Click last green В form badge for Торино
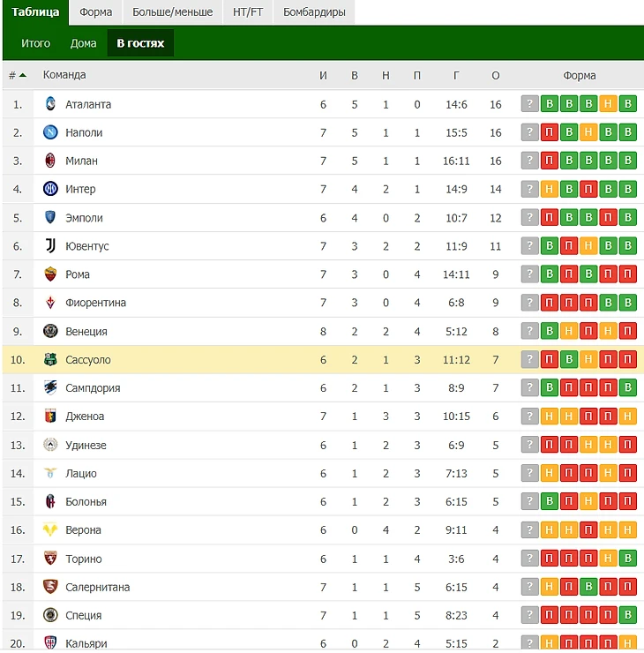Image resolution: width=644 pixels, height=653 pixels. [627, 559]
